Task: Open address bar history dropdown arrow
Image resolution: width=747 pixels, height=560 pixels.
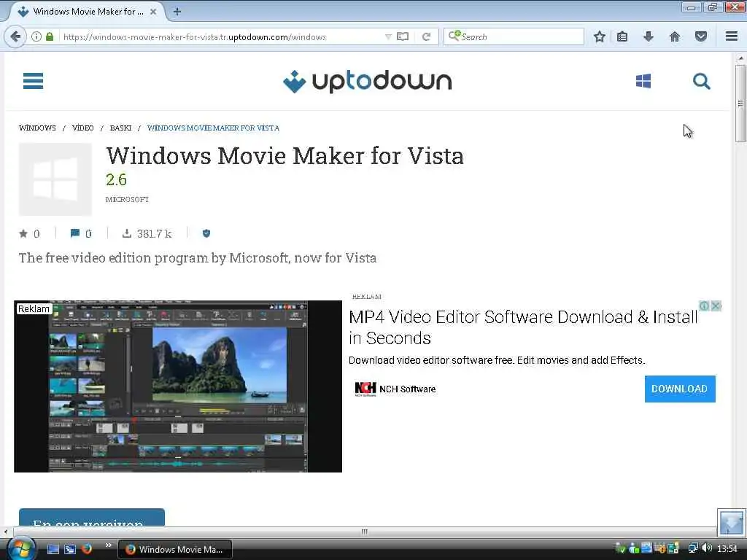Action: click(388, 36)
